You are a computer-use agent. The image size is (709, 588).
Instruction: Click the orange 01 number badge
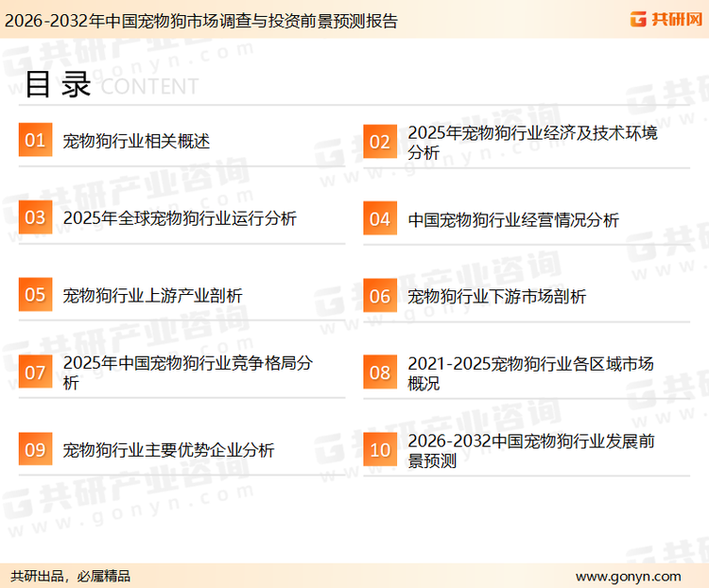[35, 140]
